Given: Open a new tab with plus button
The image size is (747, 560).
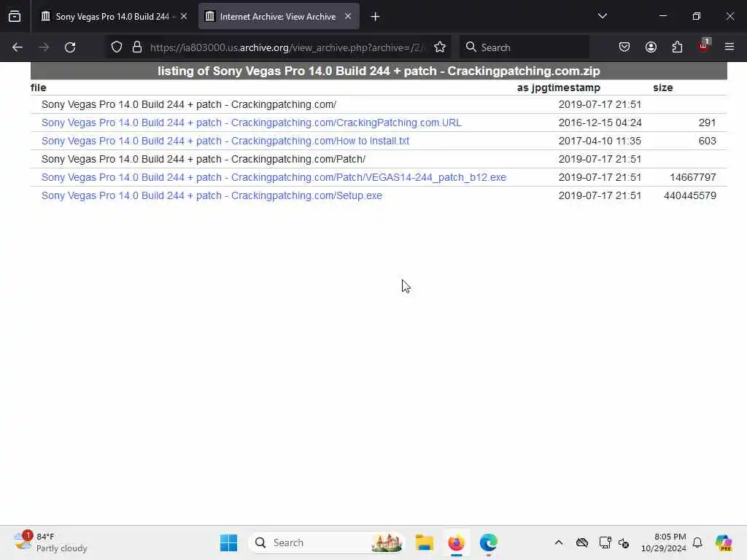Looking at the screenshot, I should click(375, 17).
